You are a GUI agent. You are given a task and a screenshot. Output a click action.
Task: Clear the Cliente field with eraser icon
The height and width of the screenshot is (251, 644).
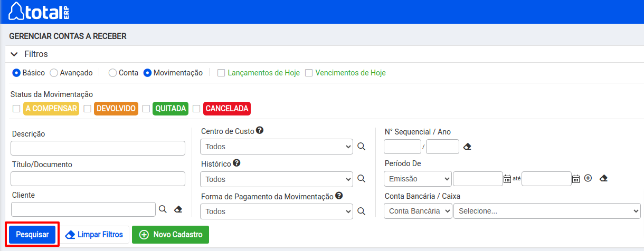pos(178,209)
